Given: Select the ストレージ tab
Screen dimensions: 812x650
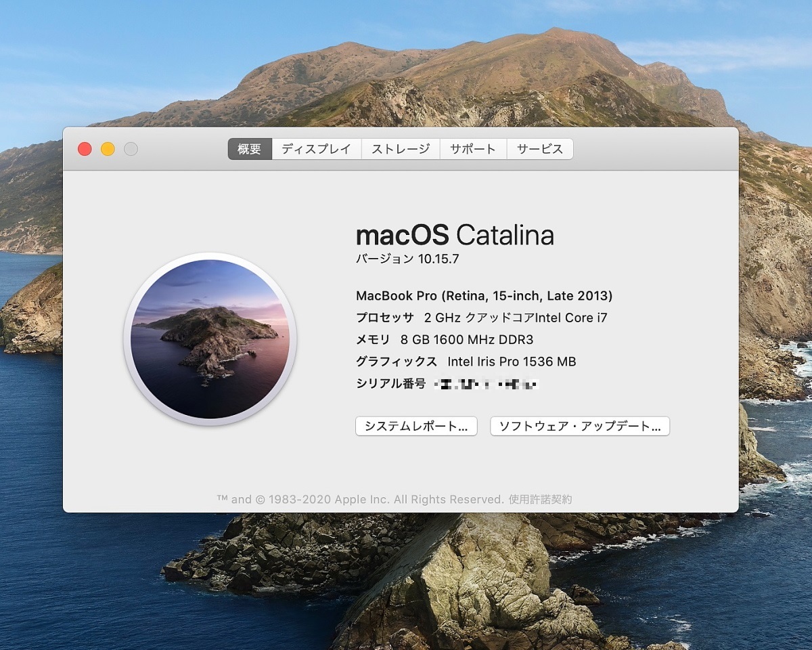Looking at the screenshot, I should click(x=401, y=149).
